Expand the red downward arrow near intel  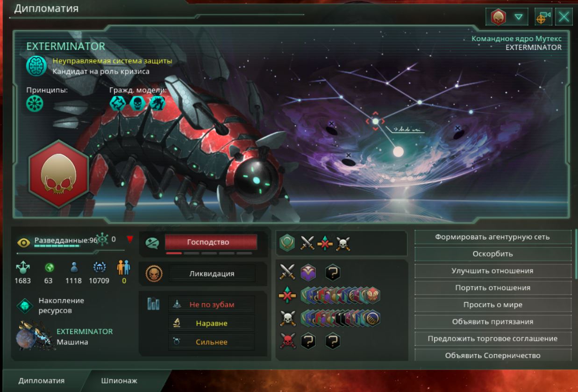[x=130, y=240]
